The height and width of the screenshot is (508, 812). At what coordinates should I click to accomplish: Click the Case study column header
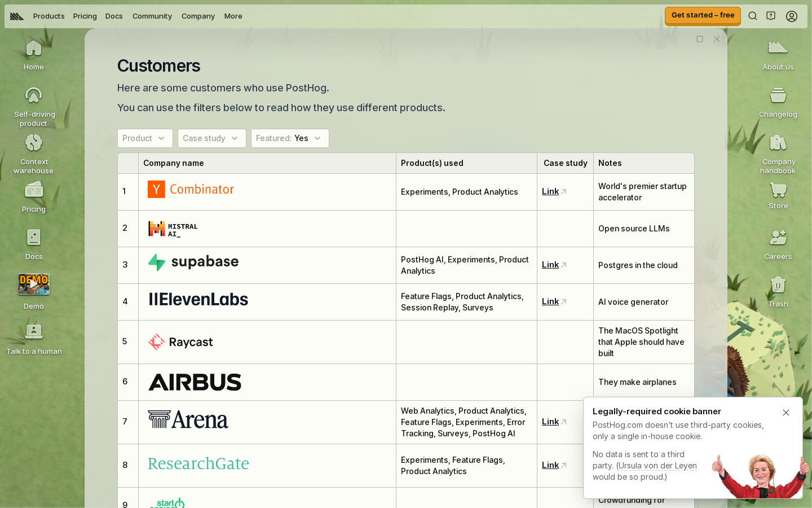(x=566, y=163)
